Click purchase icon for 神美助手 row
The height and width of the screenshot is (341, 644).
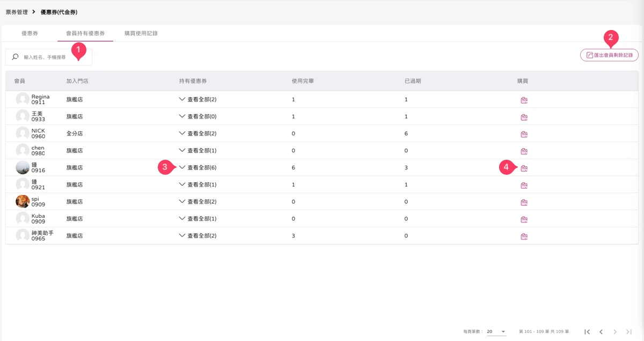click(x=524, y=236)
